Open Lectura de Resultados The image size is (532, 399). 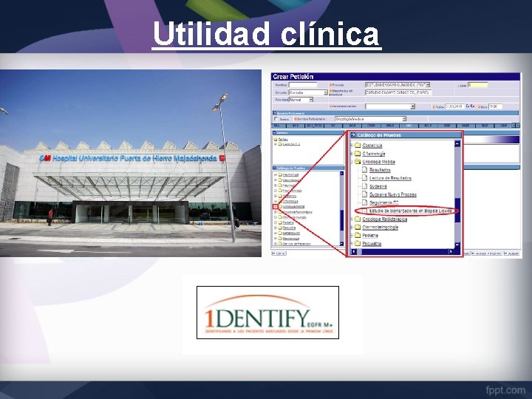[x=390, y=178]
